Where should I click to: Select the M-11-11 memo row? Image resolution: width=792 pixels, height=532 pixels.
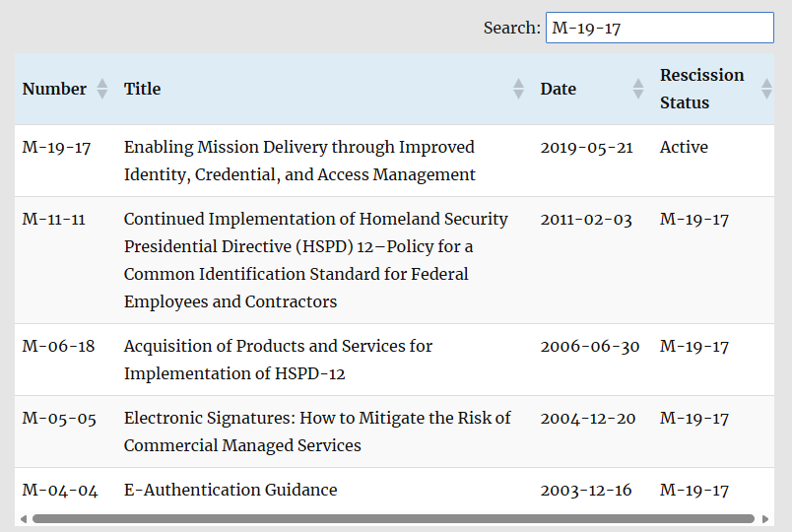[54, 219]
